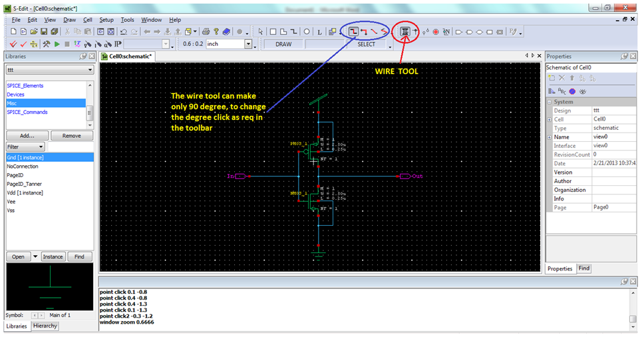Select SPICE_Commands in library list
Image resolution: width=644 pixels, height=337 pixels.
[x=27, y=112]
